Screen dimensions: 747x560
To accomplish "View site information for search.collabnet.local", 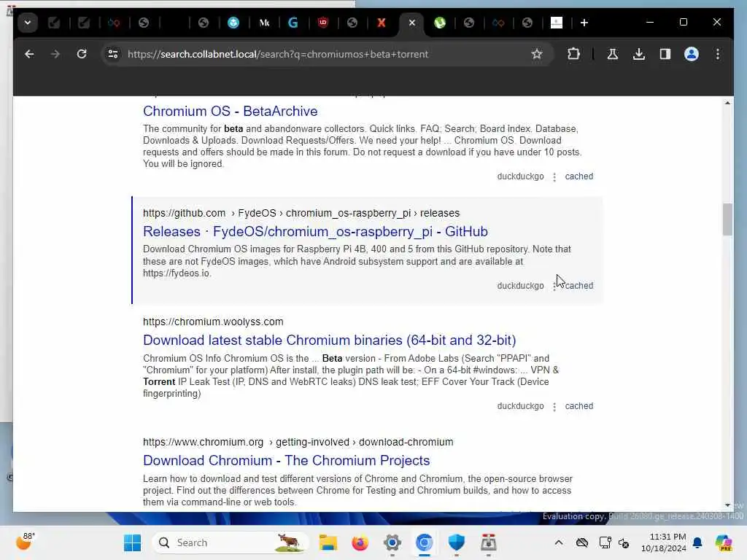I will [113, 54].
